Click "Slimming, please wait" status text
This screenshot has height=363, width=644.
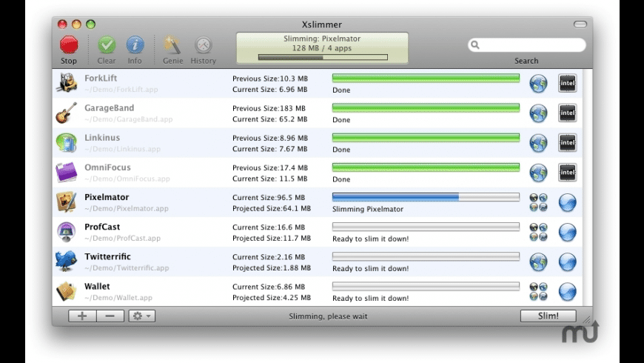328,316
